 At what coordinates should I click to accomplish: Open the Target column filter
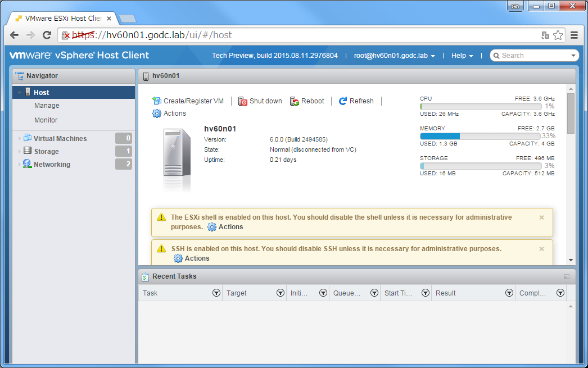281,293
